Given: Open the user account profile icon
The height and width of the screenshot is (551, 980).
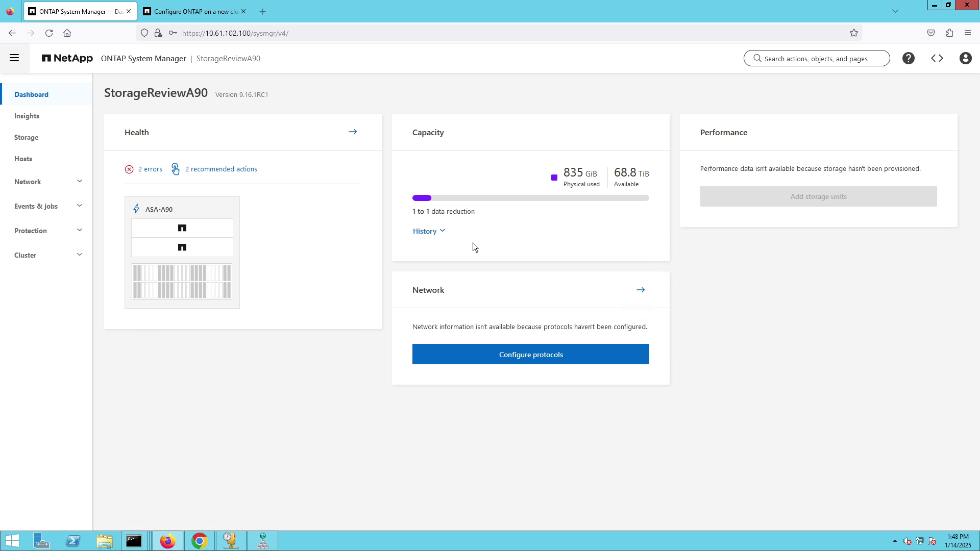Looking at the screenshot, I should click(x=965, y=58).
